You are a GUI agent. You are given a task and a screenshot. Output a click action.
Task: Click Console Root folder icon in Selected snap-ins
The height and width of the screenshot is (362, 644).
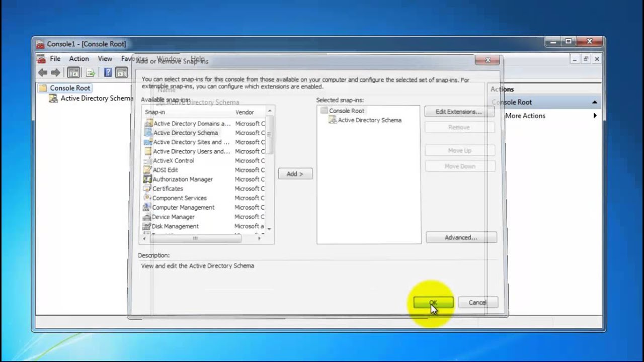(324, 111)
